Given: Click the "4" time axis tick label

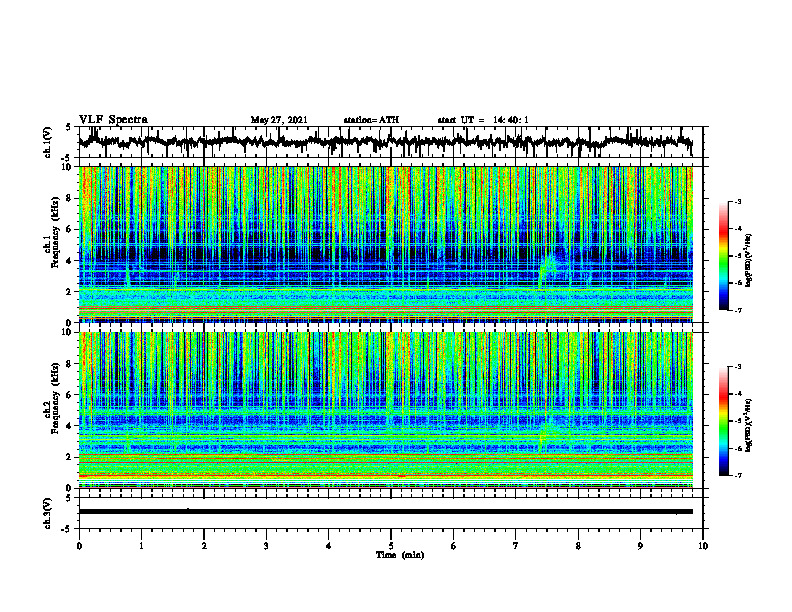Looking at the screenshot, I should point(329,546).
